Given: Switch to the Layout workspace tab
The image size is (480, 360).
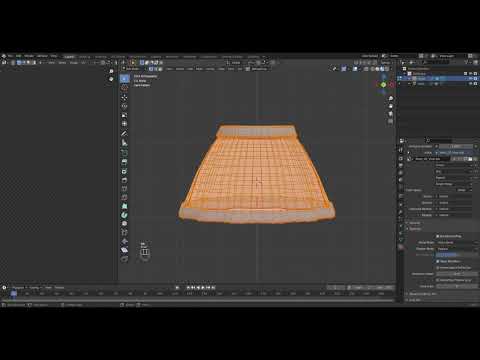Looking at the screenshot, I should [69, 56].
